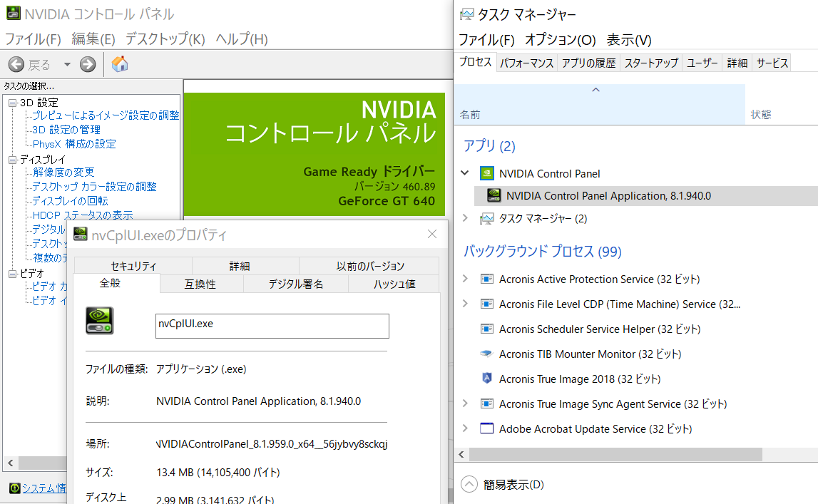Click the Acronis True Image 2018 icon
This screenshot has width=818, height=504.
tap(486, 379)
